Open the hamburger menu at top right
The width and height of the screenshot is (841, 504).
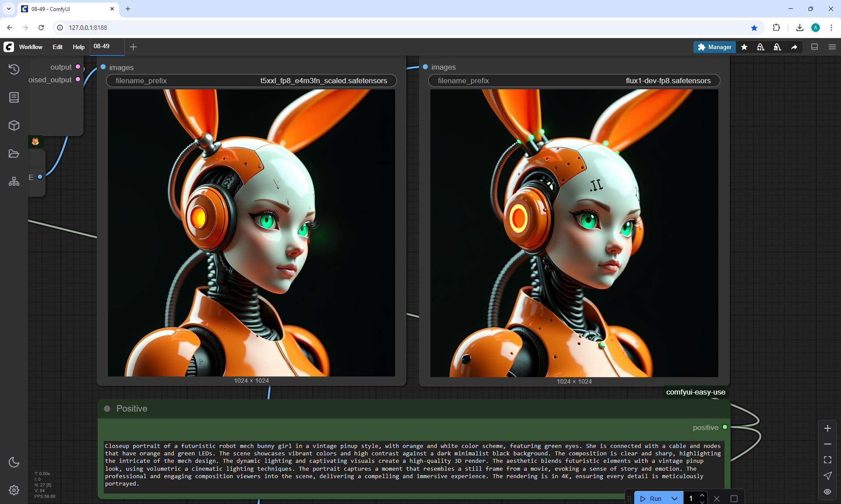click(x=832, y=47)
